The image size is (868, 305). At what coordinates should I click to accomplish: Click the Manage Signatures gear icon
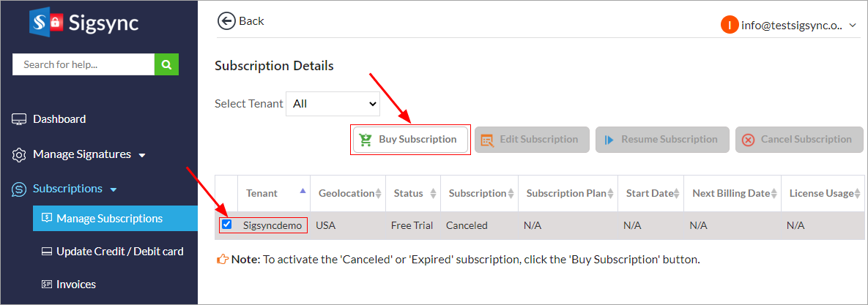click(x=19, y=155)
